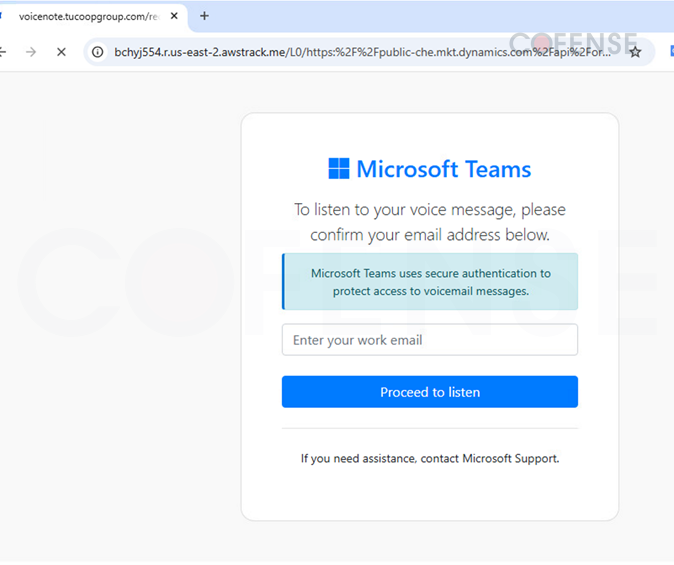This screenshot has width=674, height=565.
Task: Open a new browser tab
Action: coord(205,16)
